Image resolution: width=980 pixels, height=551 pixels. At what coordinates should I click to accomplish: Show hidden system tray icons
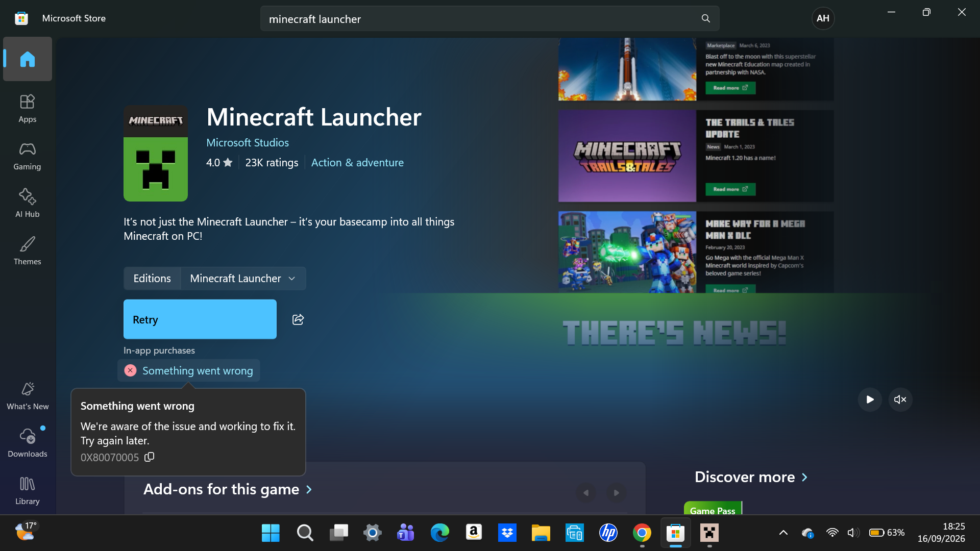tap(783, 533)
